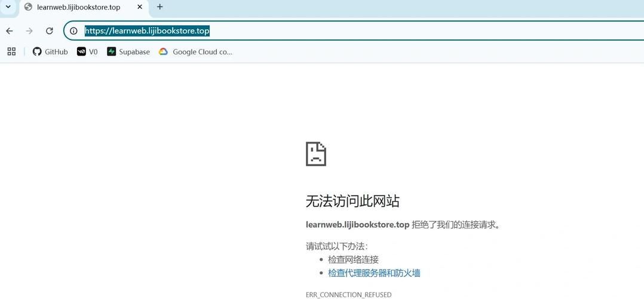Go back to previous page
Screen dimensions: 644x299
coord(10,31)
